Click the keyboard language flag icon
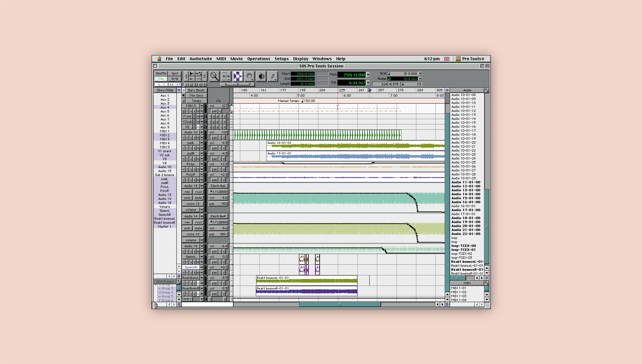The height and width of the screenshot is (364, 642). (x=447, y=59)
